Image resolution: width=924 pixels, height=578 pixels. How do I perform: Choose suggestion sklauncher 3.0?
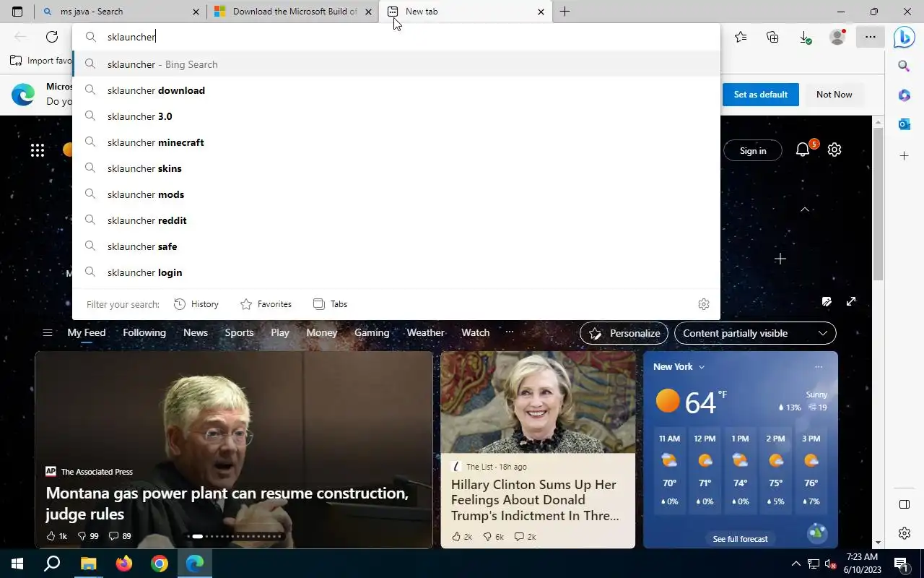(x=396, y=116)
